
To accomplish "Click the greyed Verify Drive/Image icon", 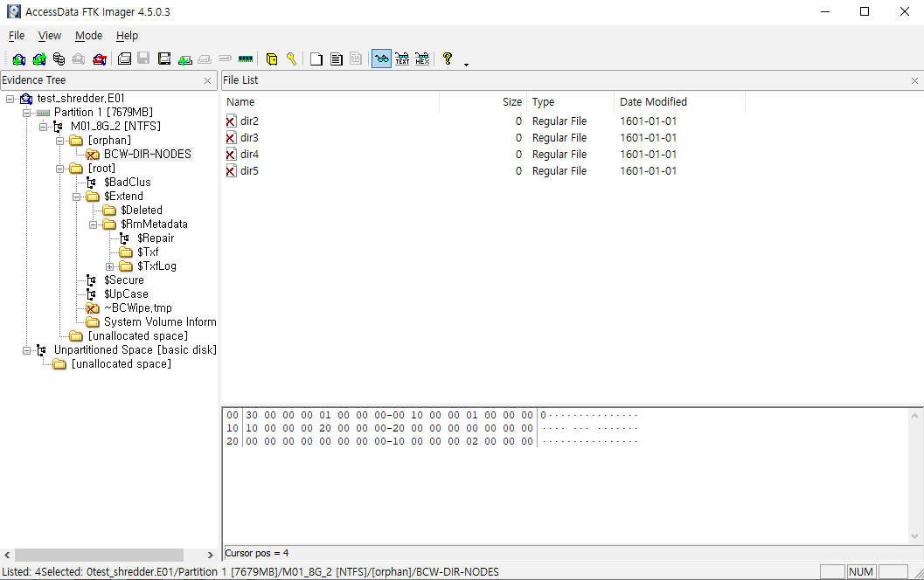I will click(x=225, y=59).
